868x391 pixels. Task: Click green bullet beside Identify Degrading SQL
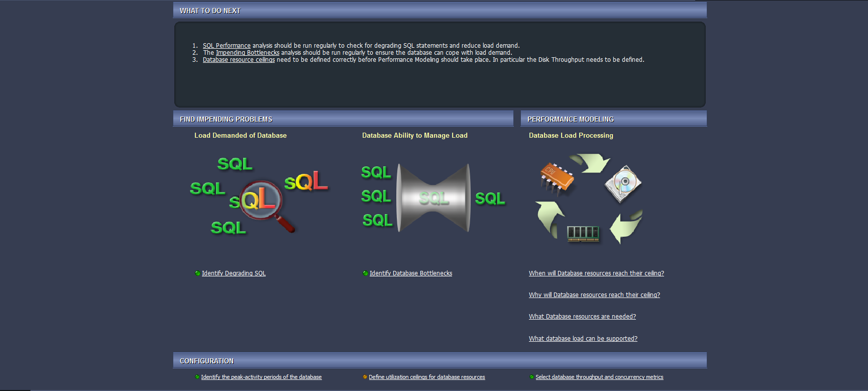[197, 273]
